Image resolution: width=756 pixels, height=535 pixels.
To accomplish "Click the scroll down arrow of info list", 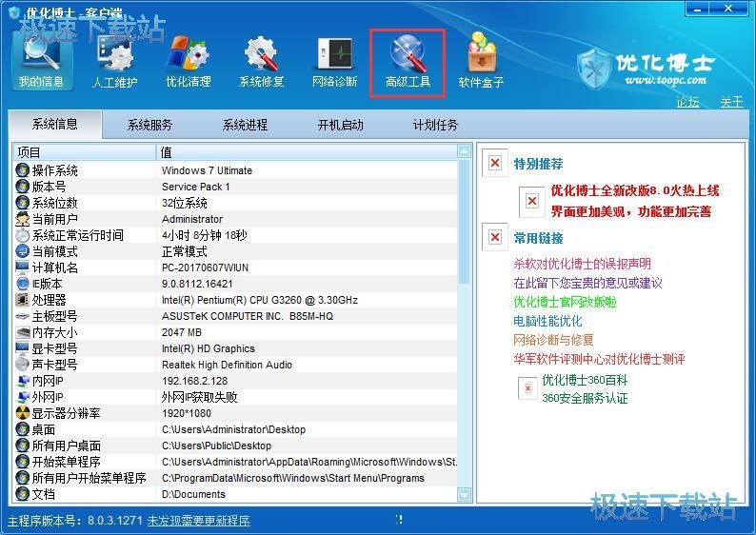I will point(465,494).
